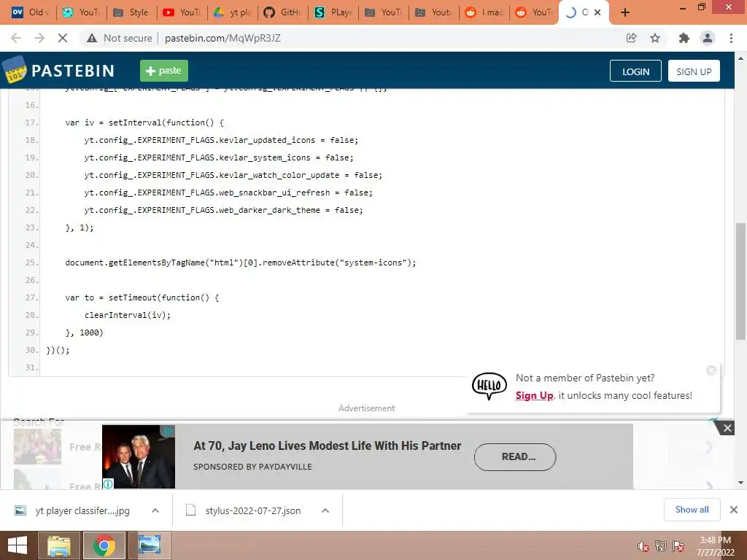Image resolution: width=747 pixels, height=560 pixels.
Task: Click the clearInterval(iv); line
Action: point(127,315)
